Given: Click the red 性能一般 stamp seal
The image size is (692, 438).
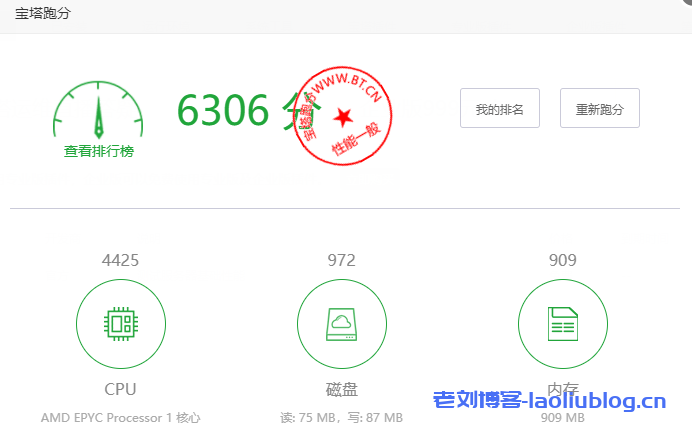Looking at the screenshot, I should [x=343, y=117].
